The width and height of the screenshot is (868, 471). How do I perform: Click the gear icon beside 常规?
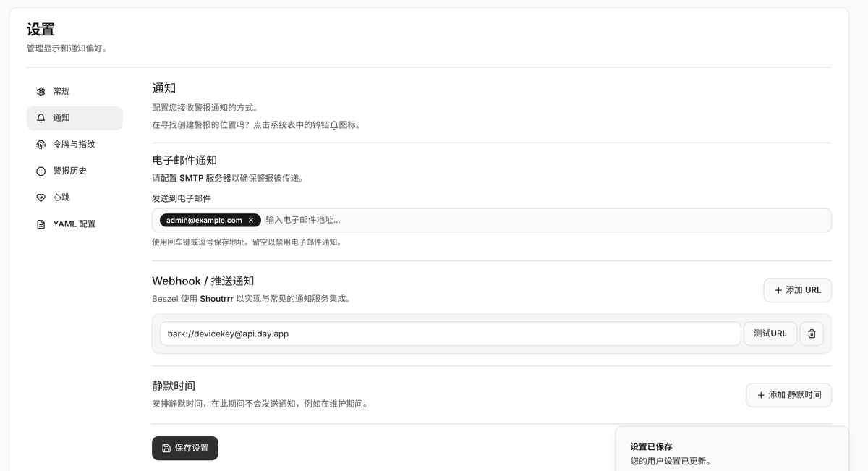click(x=41, y=92)
